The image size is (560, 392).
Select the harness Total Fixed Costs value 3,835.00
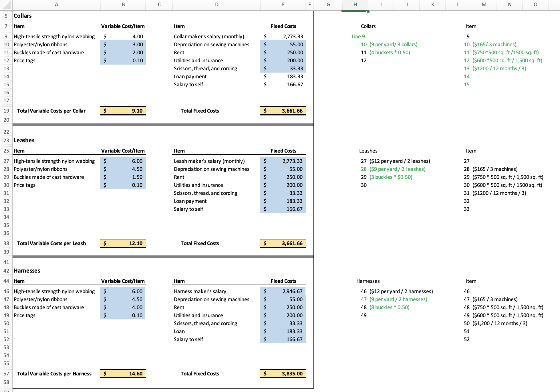click(x=283, y=374)
